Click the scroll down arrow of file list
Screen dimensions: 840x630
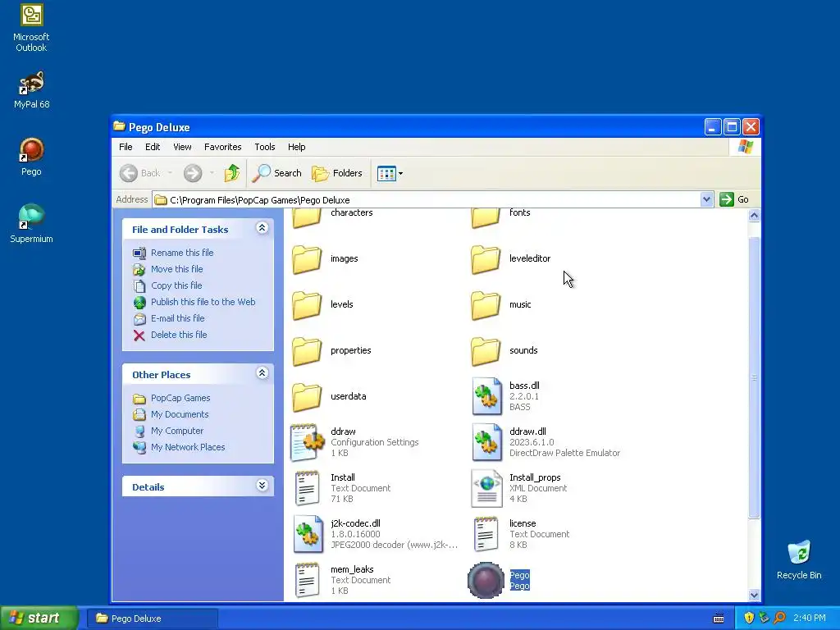coord(755,595)
